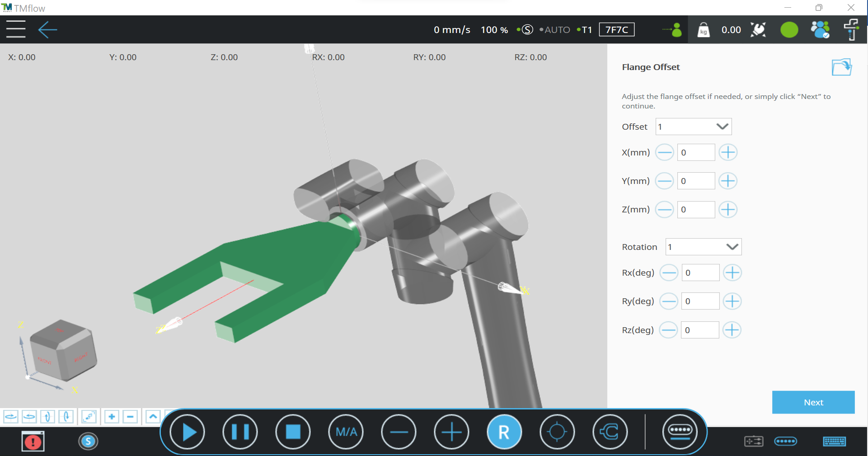This screenshot has height=456, width=868.
Task: Increase X(mm) with the plus button
Action: (728, 153)
